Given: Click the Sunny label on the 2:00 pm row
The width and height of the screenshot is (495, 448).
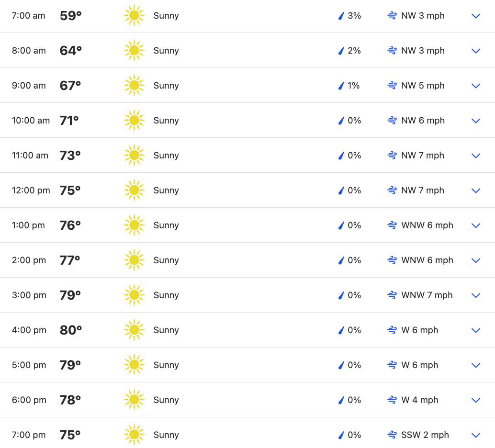Looking at the screenshot, I should click(166, 260).
